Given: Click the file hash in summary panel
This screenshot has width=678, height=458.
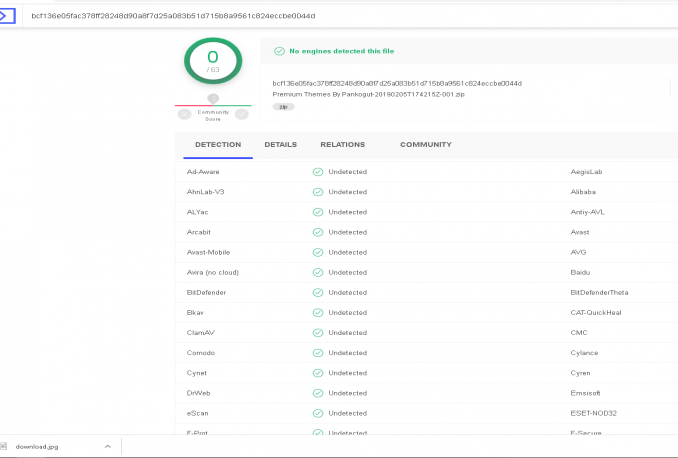Looking at the screenshot, I should point(397,83).
